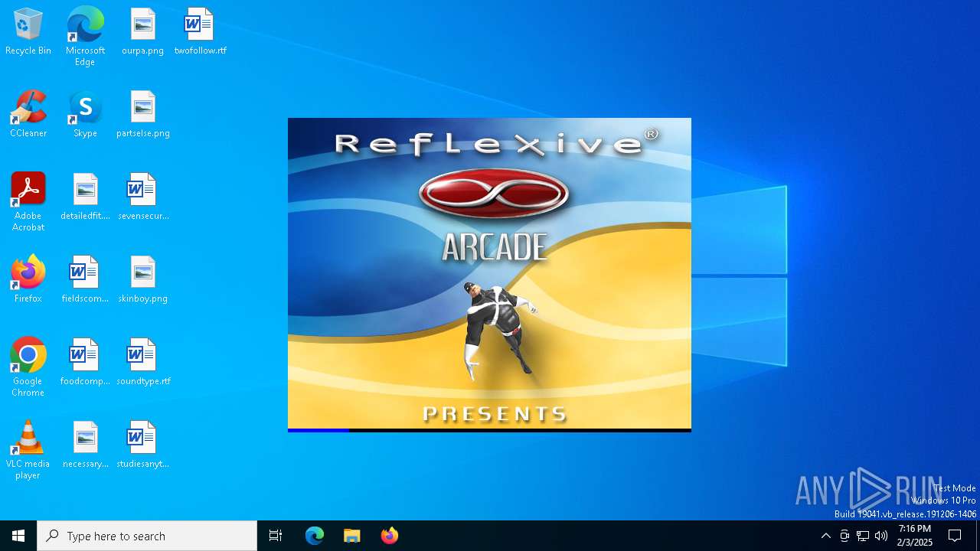Select the partselse.png file icon

click(143, 115)
